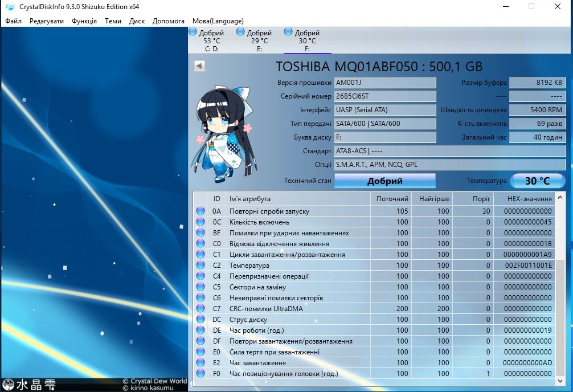Viewport: 573px width, 392px height.
Task: Click status orb for F: disk
Action: coord(288,32)
